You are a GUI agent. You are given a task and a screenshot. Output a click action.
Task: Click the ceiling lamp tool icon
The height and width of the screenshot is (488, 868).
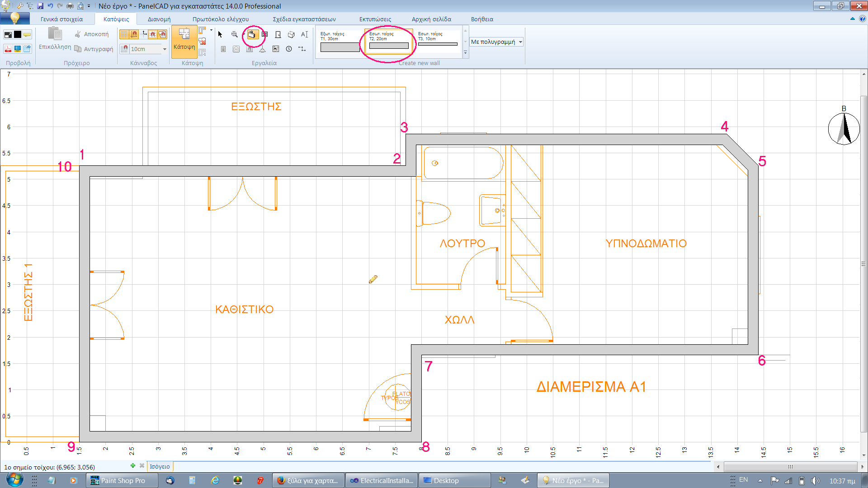click(262, 49)
